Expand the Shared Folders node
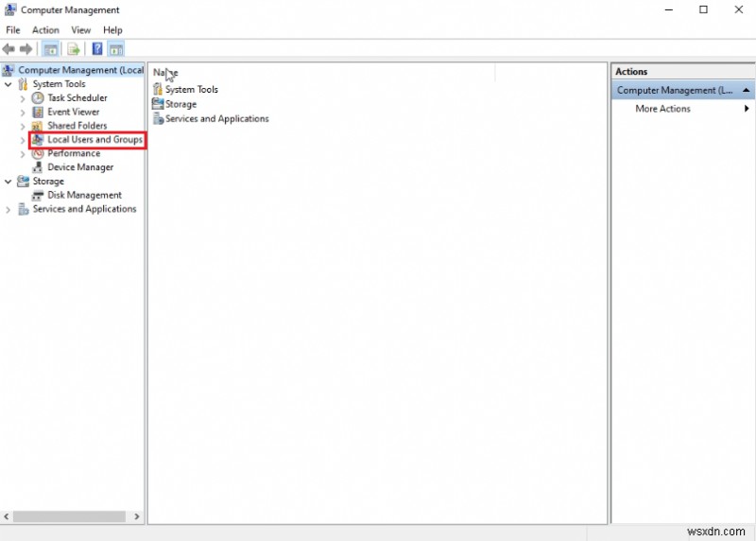This screenshot has width=756, height=541. pyautogui.click(x=23, y=127)
